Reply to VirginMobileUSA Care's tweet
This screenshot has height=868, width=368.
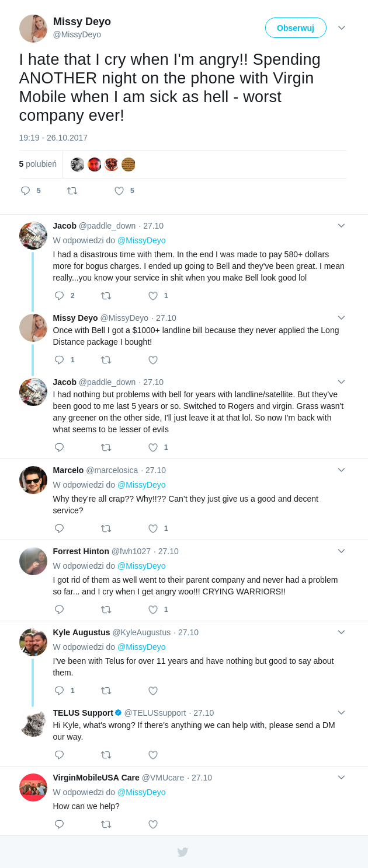click(x=59, y=824)
